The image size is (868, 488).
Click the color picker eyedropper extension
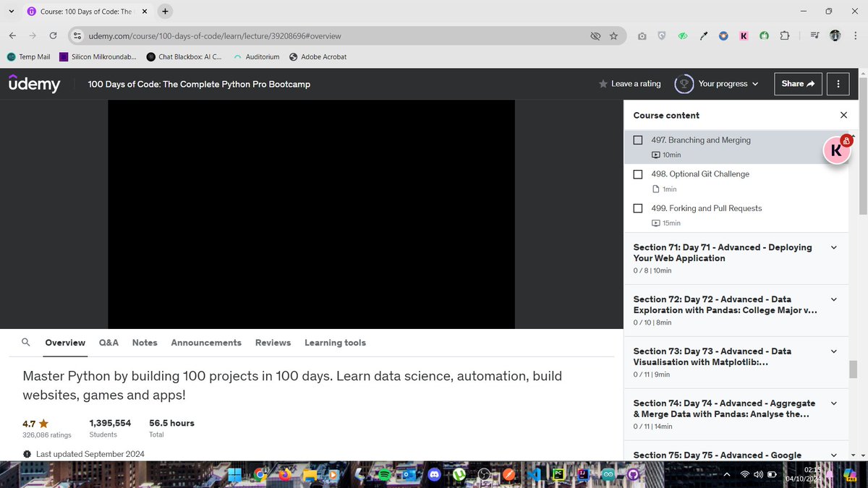point(703,35)
